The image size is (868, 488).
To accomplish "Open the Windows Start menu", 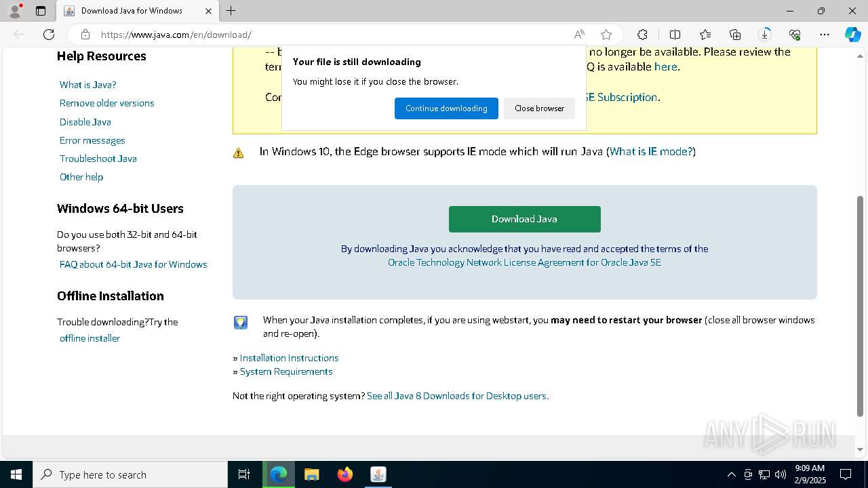I will (x=16, y=474).
